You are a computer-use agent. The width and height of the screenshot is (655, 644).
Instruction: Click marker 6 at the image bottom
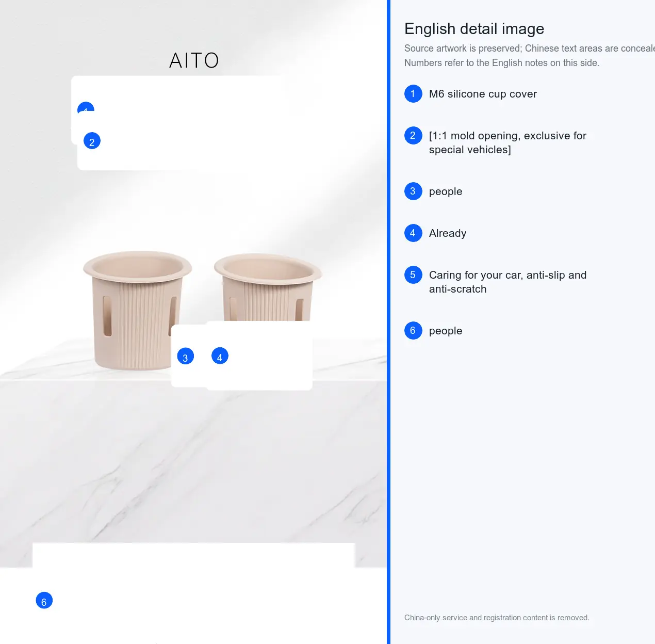(44, 600)
